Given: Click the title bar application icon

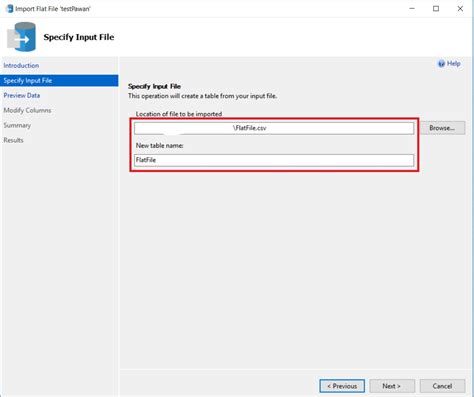Looking at the screenshot, I should (x=10, y=9).
